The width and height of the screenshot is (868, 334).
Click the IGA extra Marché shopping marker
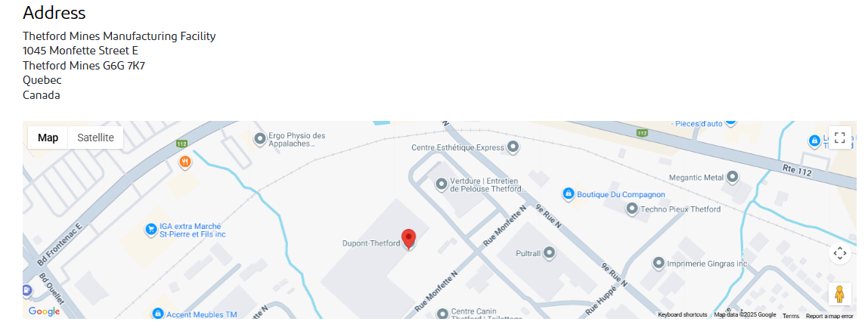[150, 228]
